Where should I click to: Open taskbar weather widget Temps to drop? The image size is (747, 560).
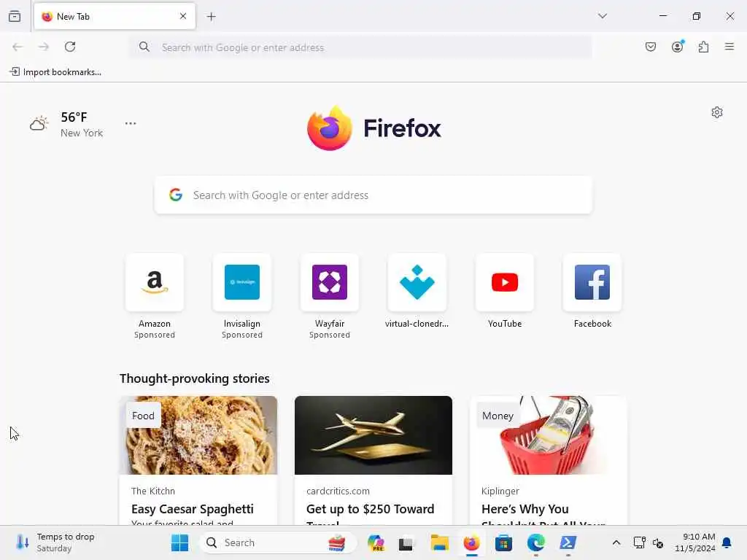coord(55,542)
